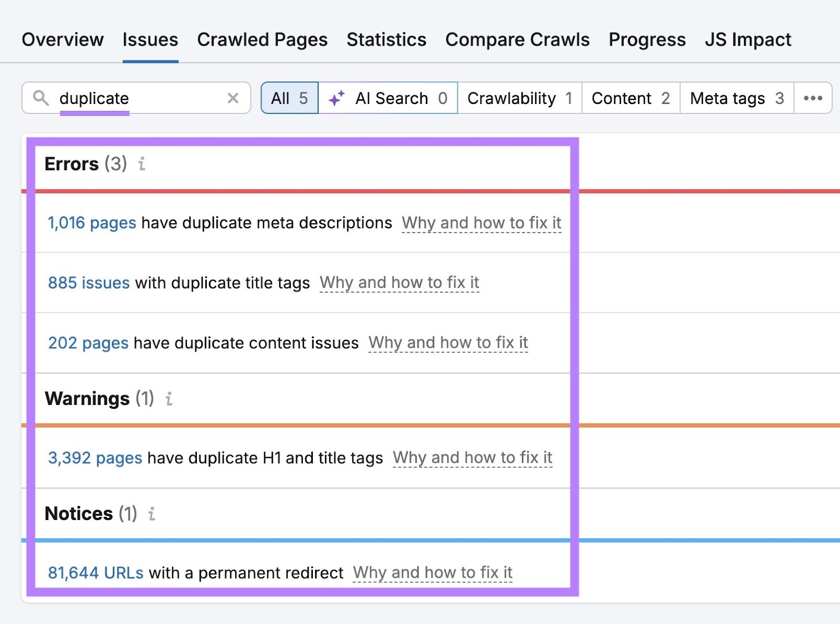The width and height of the screenshot is (840, 624).
Task: Clear the duplicate search with the X icon
Action: (233, 98)
